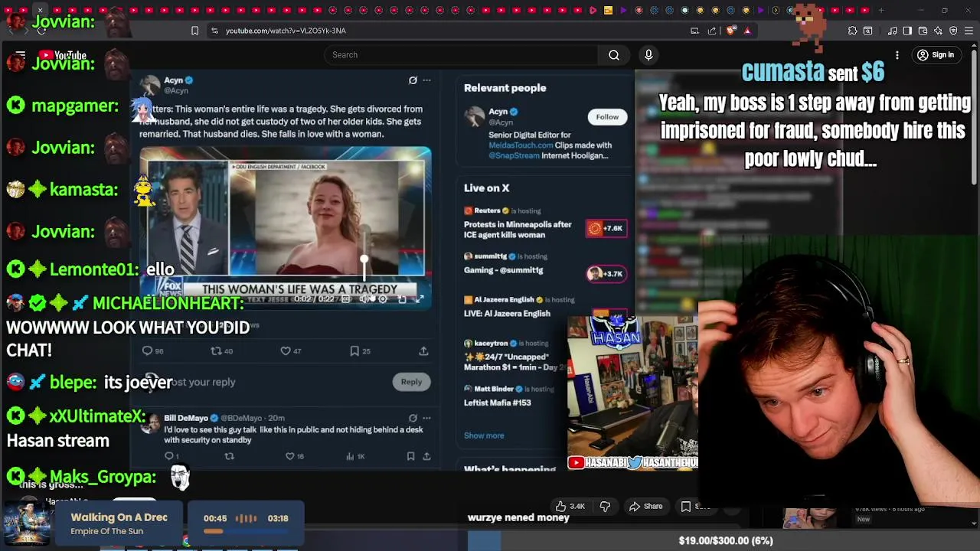Like Bill DeMayo's reply with 16 likes

click(x=289, y=456)
